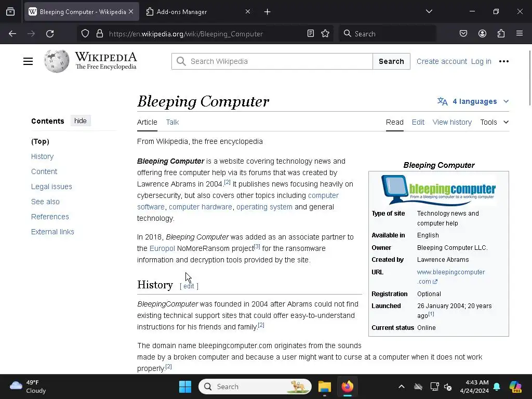Open the Copilot icon in the taskbar
532x399 pixels.
click(x=515, y=387)
